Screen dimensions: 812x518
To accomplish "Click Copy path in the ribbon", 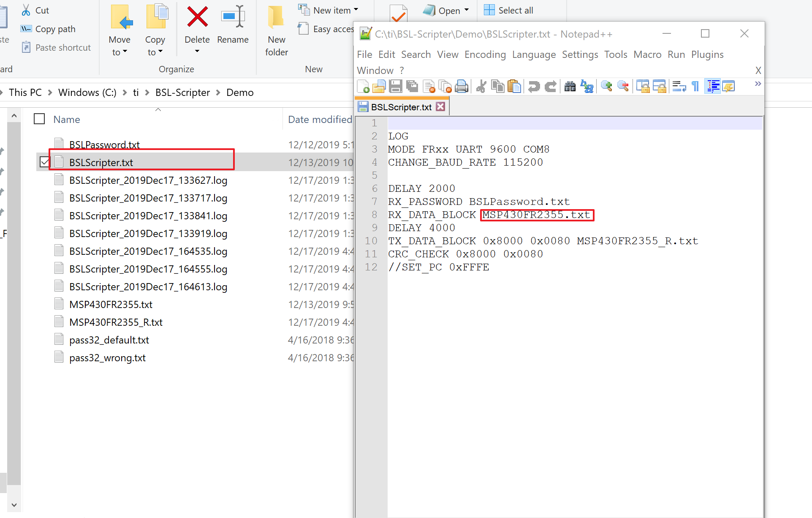I will point(55,29).
